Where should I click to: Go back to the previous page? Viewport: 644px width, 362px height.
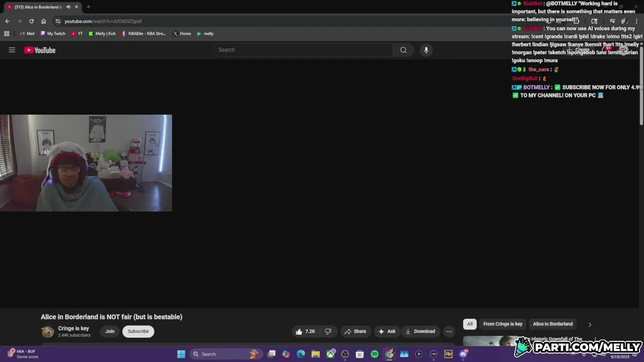pyautogui.click(x=7, y=21)
